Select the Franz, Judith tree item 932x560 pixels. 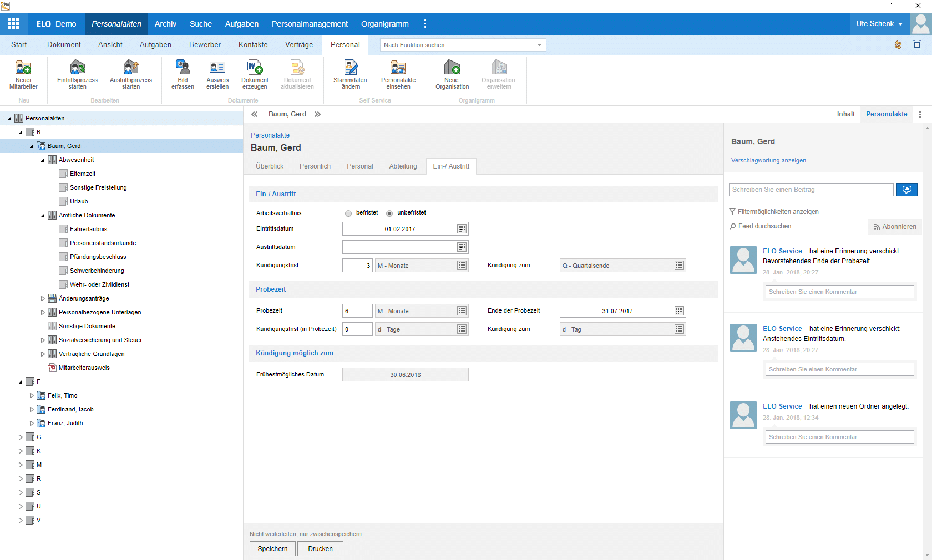(x=65, y=423)
